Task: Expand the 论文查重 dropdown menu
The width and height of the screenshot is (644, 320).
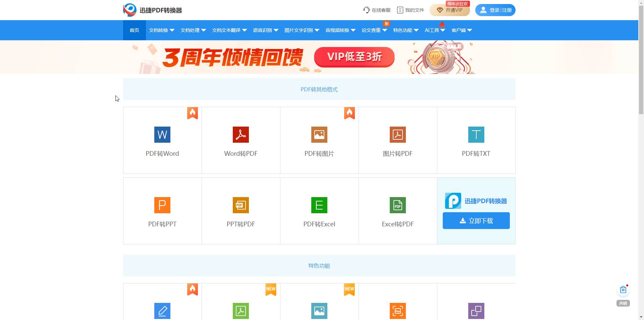Action: point(374,30)
